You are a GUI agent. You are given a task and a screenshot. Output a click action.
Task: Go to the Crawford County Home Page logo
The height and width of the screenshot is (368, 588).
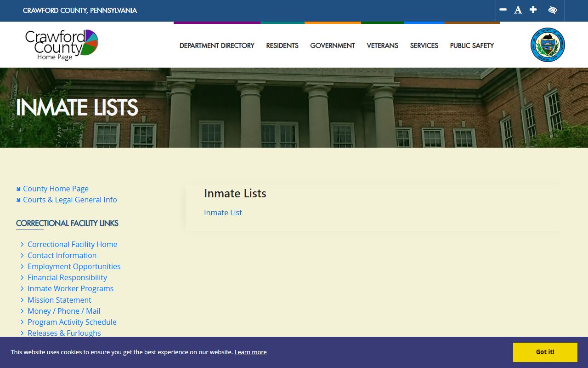click(62, 45)
